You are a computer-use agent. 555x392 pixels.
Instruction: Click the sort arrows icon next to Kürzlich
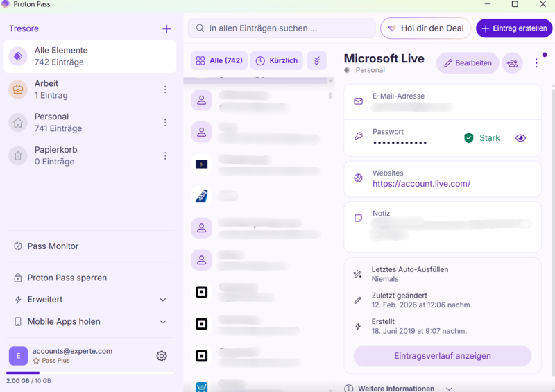pyautogui.click(x=317, y=61)
